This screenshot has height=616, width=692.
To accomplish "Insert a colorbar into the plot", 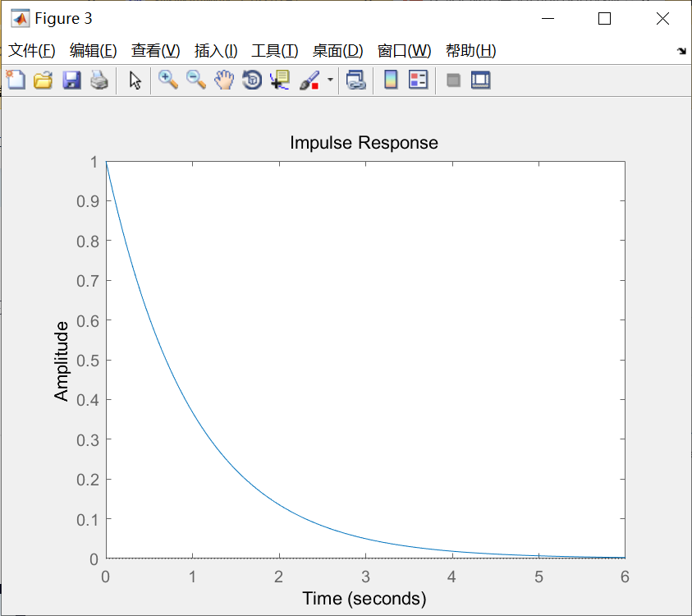I will (389, 80).
